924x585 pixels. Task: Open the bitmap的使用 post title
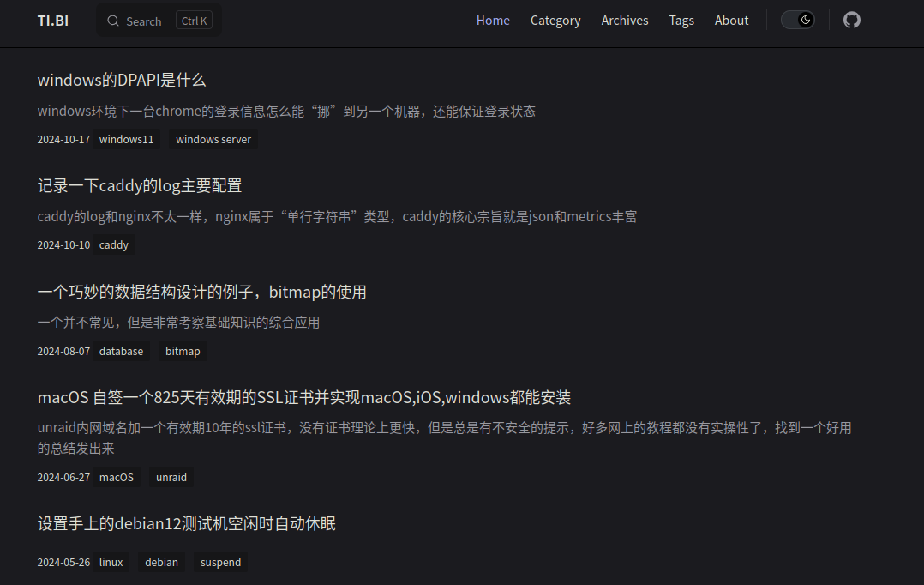click(x=201, y=292)
